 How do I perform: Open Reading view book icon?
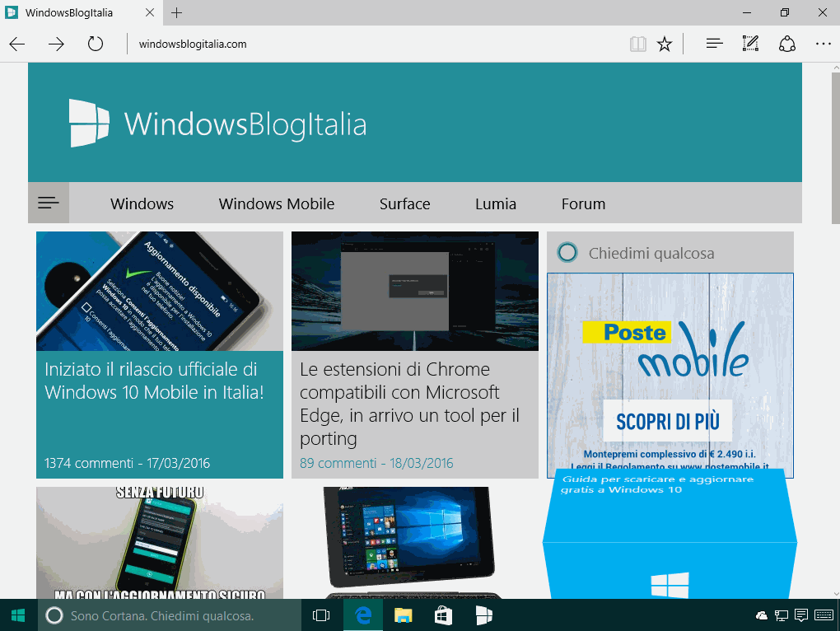coord(638,44)
